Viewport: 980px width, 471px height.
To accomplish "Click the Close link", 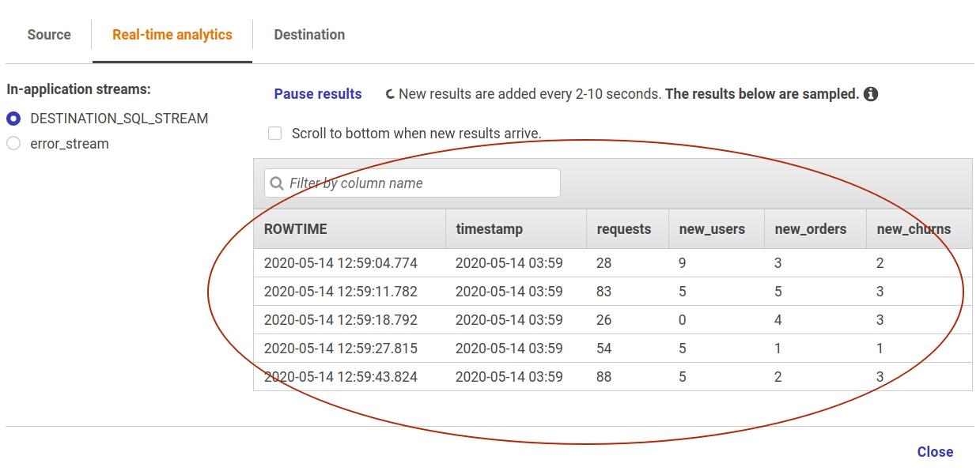I will 934,451.
